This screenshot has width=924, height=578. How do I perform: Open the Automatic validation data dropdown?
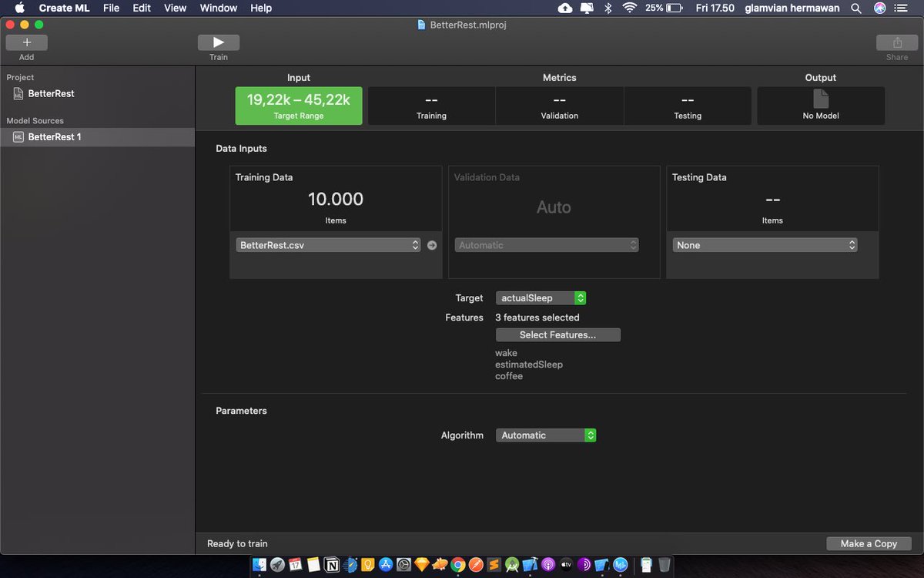coord(547,245)
